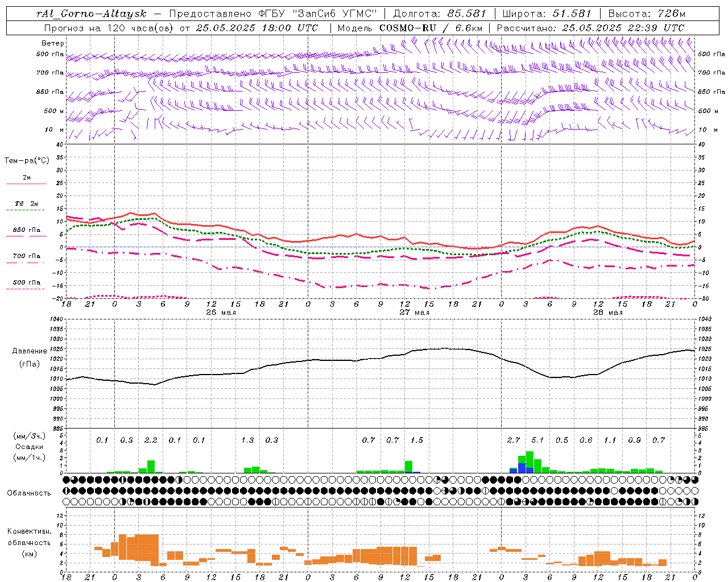Click the 1.3 precipitation total value
The width and height of the screenshot is (728, 582).
click(x=247, y=440)
